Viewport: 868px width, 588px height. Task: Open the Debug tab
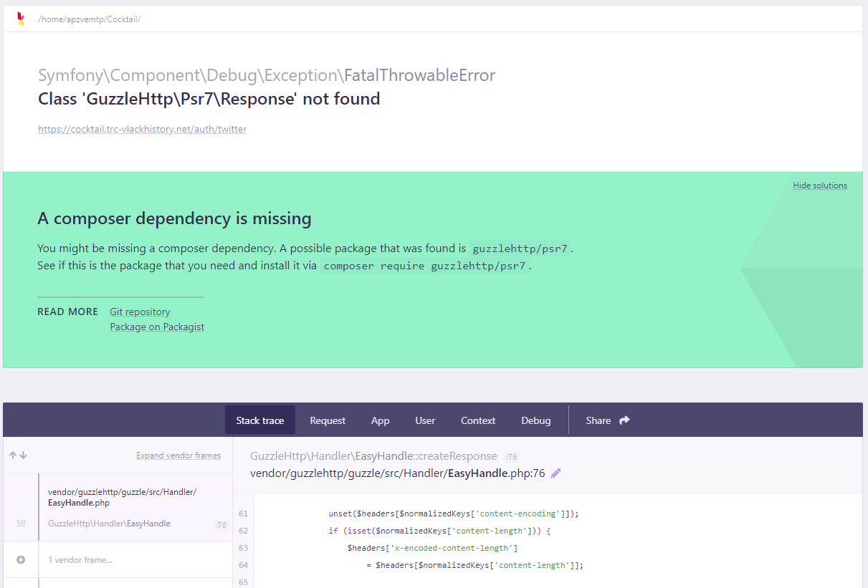coord(536,420)
